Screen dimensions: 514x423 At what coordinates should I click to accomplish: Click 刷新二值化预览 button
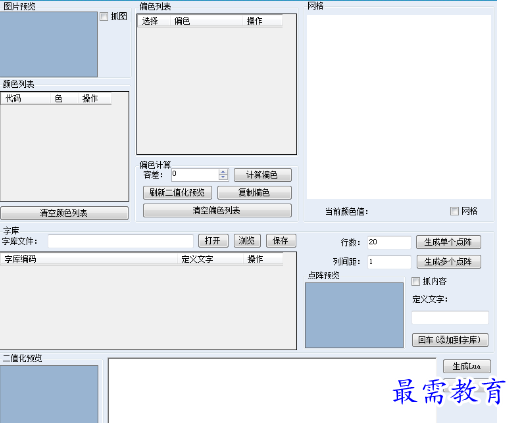177,193
